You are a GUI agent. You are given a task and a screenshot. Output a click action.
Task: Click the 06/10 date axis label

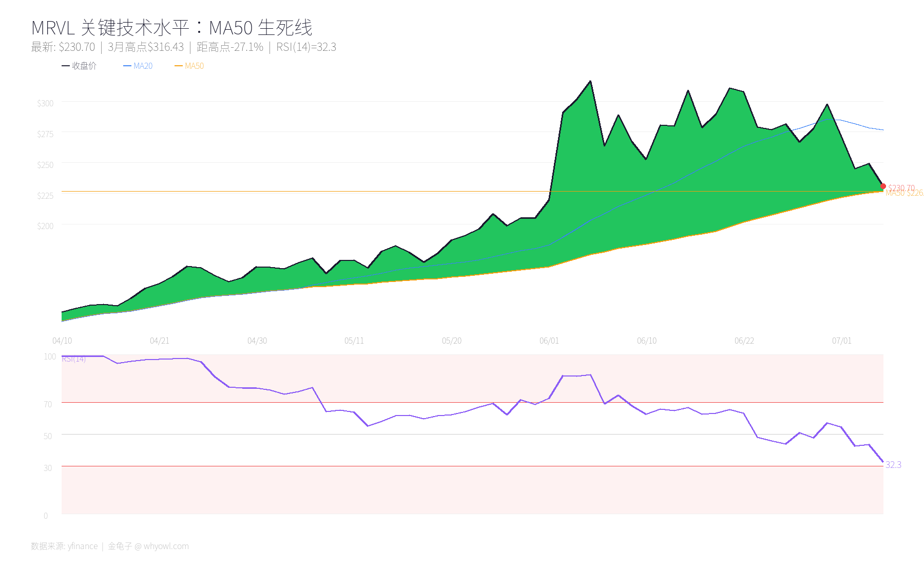647,341
